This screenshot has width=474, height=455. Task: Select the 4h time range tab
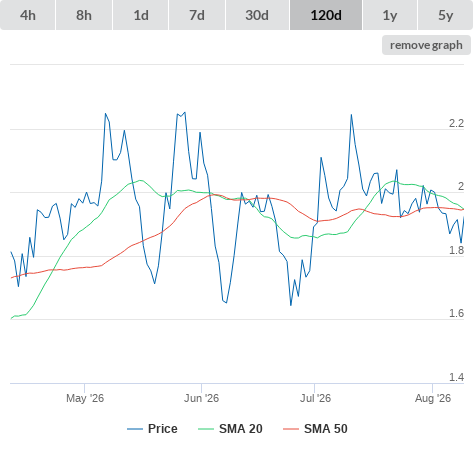[x=28, y=15]
